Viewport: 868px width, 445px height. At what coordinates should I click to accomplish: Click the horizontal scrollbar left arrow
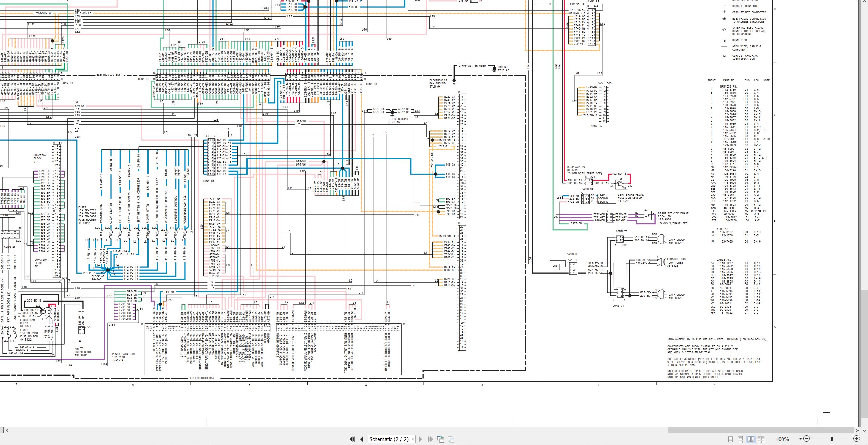pyautogui.click(x=7, y=430)
